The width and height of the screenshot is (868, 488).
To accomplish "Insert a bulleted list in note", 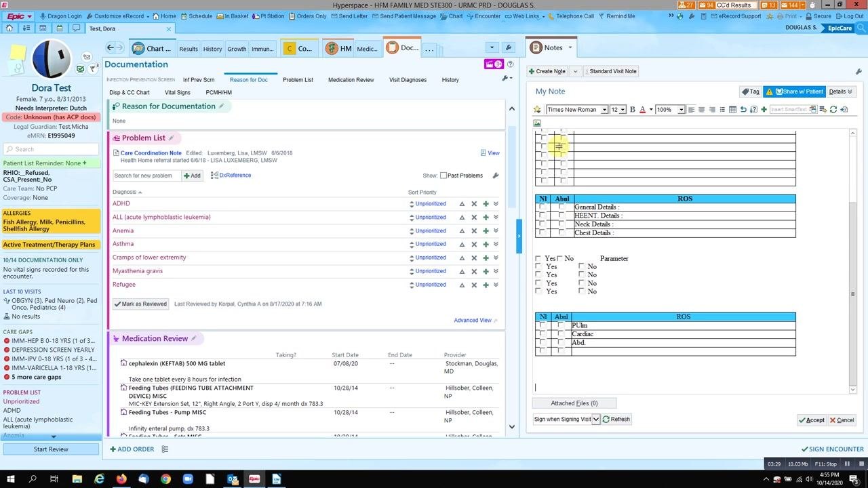I will coord(722,110).
